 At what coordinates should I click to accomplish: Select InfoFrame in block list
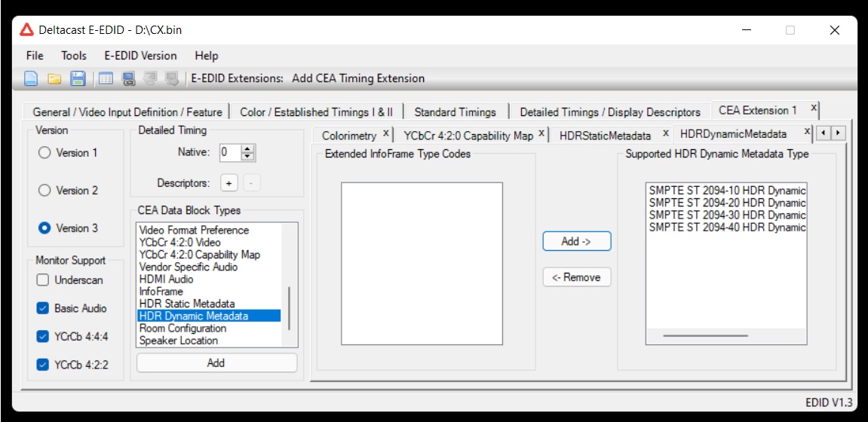tap(209, 292)
